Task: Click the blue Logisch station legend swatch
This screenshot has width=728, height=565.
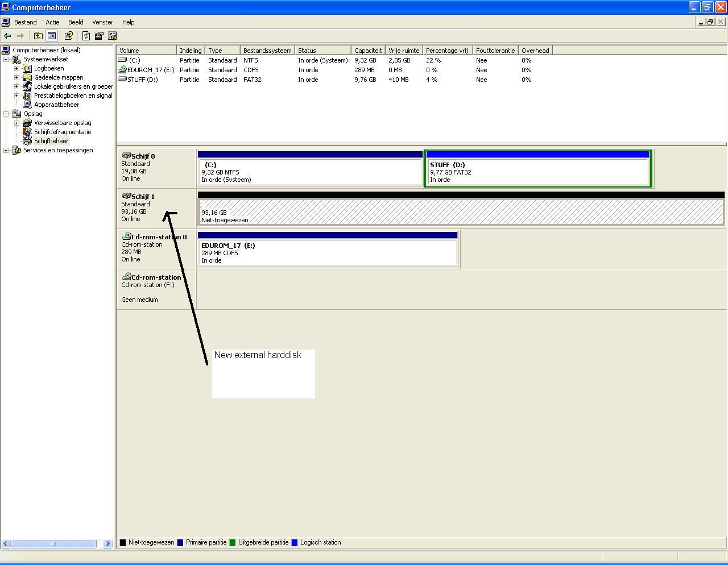Action: [x=295, y=542]
